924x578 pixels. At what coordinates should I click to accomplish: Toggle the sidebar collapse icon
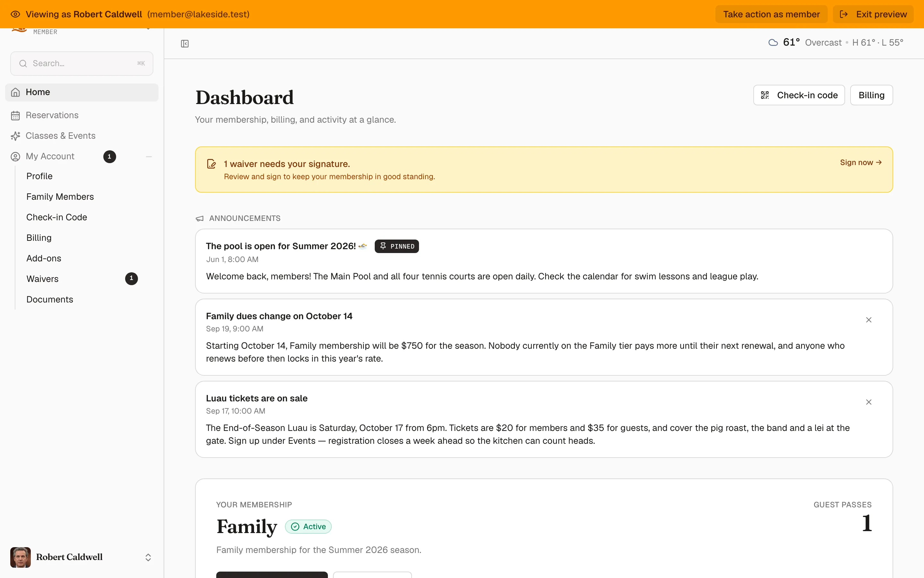[x=185, y=44]
